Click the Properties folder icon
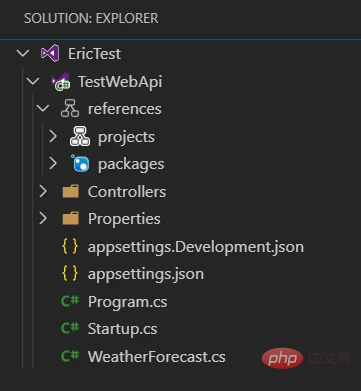361x391 pixels. tap(70, 219)
